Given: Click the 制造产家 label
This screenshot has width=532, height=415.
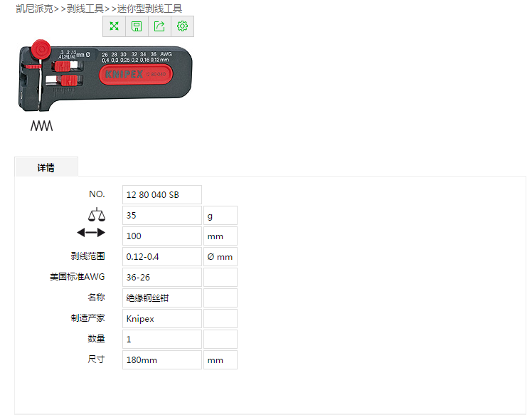Looking at the screenshot, I should click(88, 318).
